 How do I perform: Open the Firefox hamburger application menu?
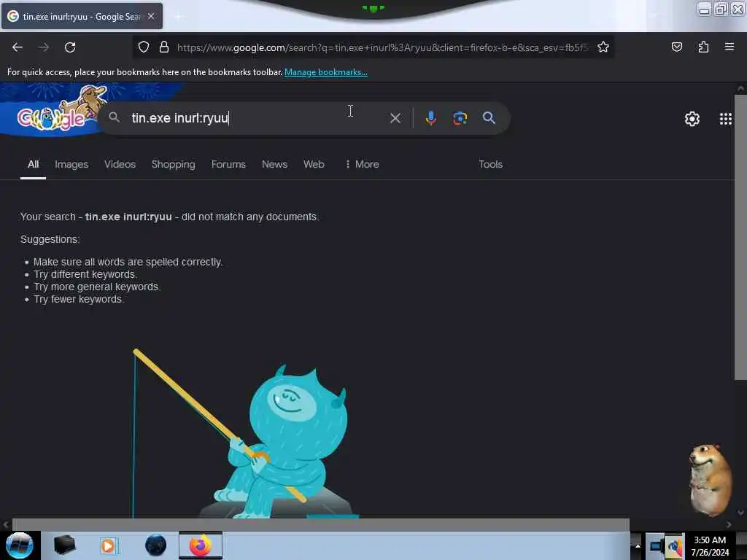pos(729,47)
